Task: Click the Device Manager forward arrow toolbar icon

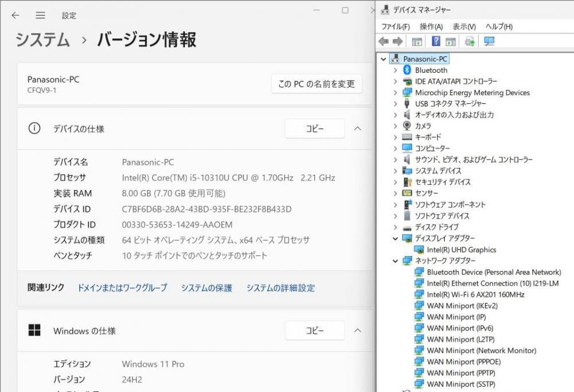Action: coord(398,41)
